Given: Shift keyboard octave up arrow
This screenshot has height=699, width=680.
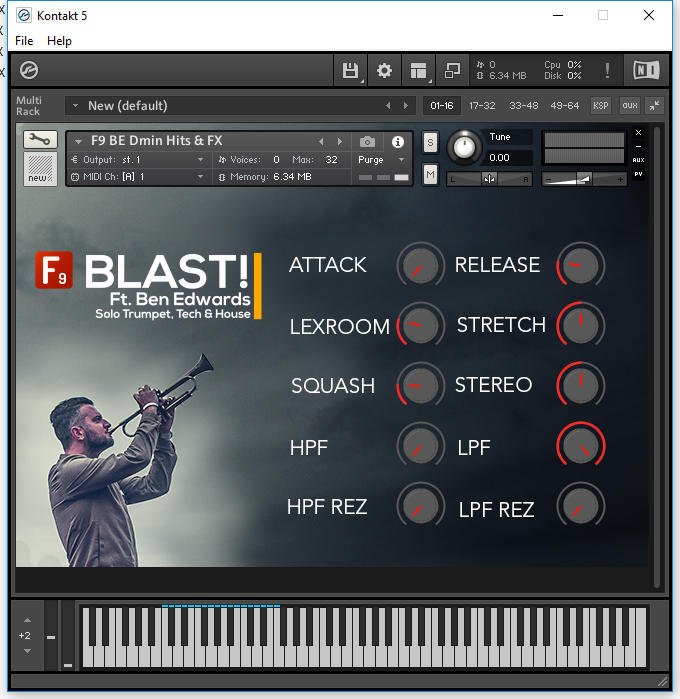Looking at the screenshot, I should coord(27,620).
